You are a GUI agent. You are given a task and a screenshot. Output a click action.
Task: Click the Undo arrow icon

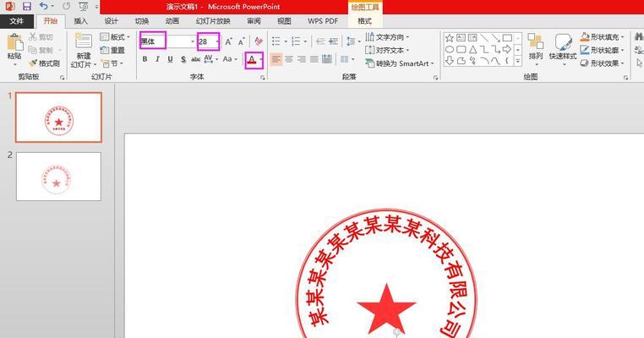[x=44, y=6]
